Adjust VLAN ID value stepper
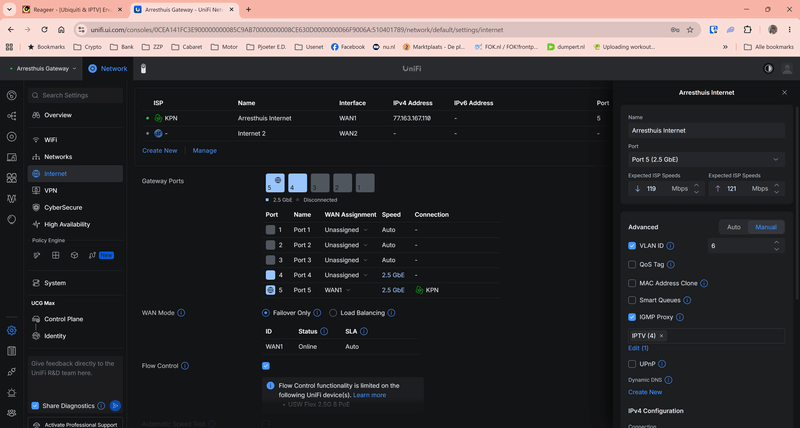800x428 pixels. tap(776, 246)
